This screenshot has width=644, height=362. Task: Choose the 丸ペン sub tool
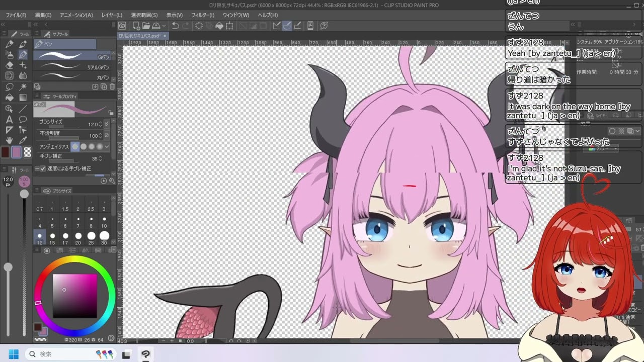click(72, 76)
